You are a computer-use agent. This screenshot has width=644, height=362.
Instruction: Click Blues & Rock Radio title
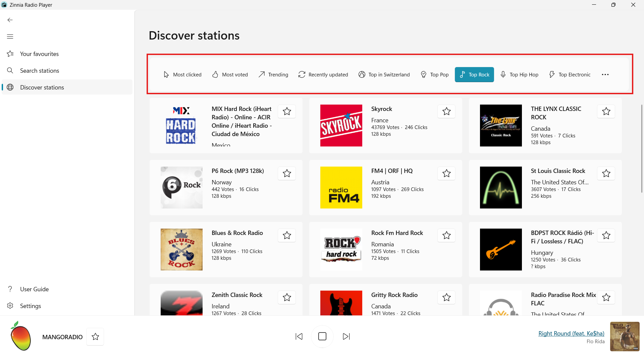[237, 233]
